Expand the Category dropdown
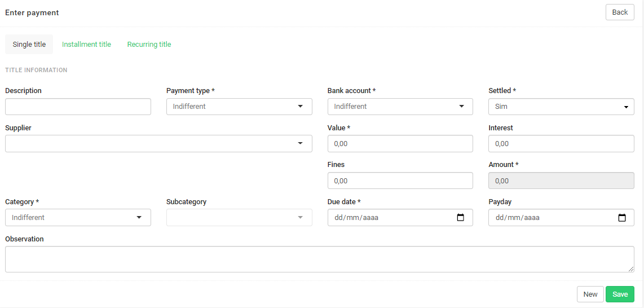 tap(78, 218)
